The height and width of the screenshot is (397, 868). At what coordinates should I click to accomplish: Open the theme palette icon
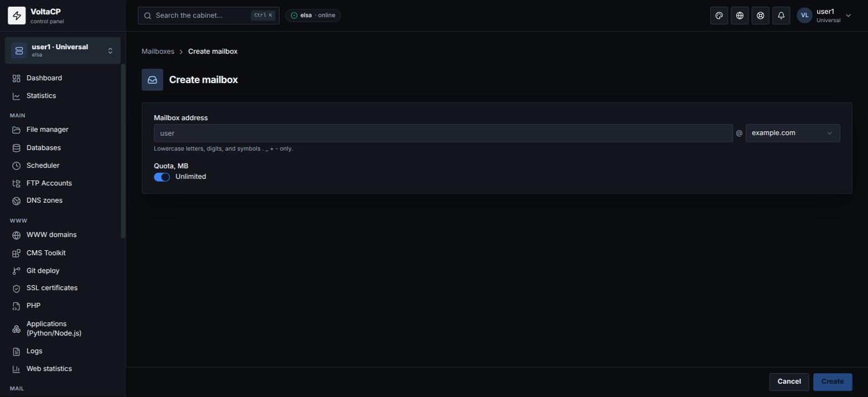(719, 16)
